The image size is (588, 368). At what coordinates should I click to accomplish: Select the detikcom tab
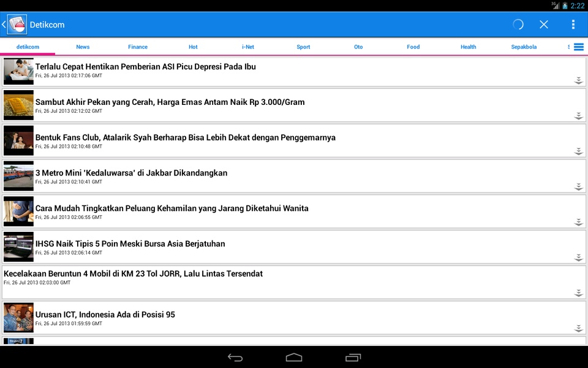pos(28,47)
